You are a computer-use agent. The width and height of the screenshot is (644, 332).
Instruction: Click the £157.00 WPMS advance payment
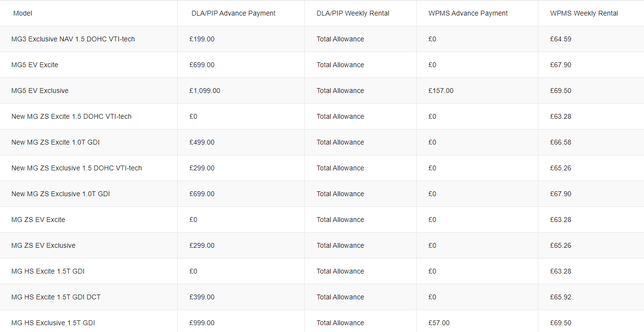[x=441, y=91]
